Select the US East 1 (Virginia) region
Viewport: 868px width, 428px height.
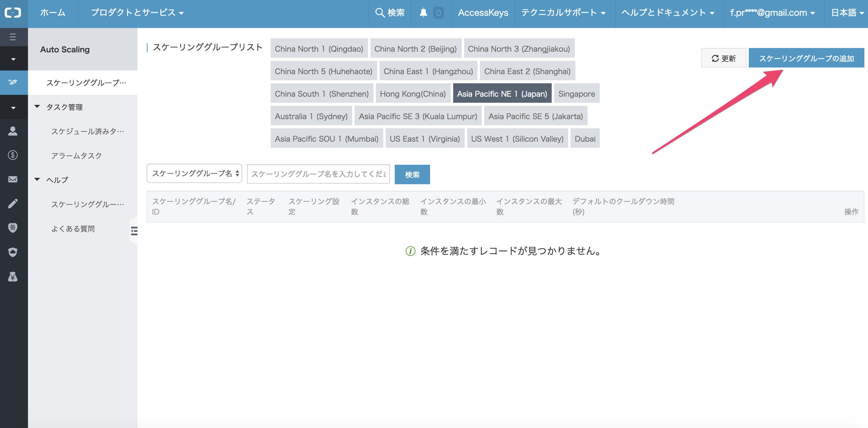click(425, 139)
